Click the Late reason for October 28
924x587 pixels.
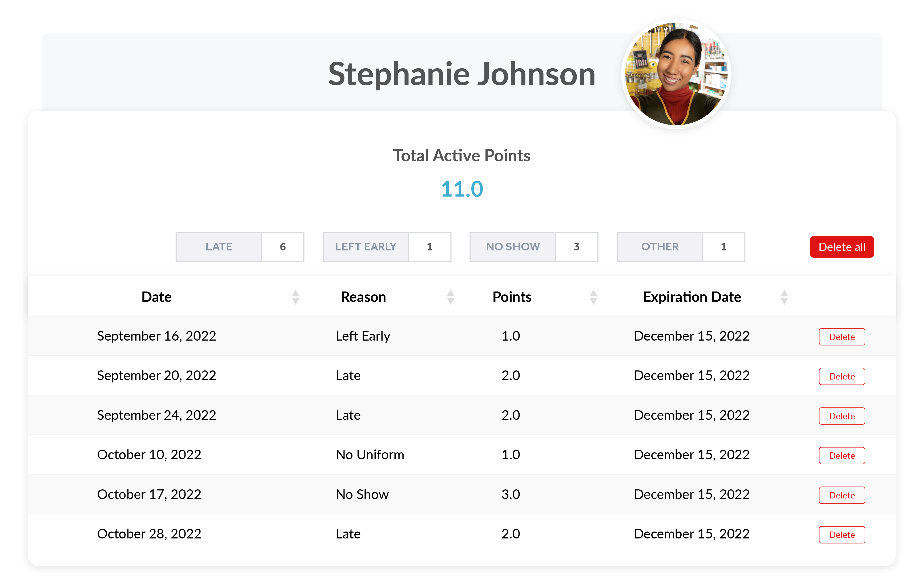point(348,534)
